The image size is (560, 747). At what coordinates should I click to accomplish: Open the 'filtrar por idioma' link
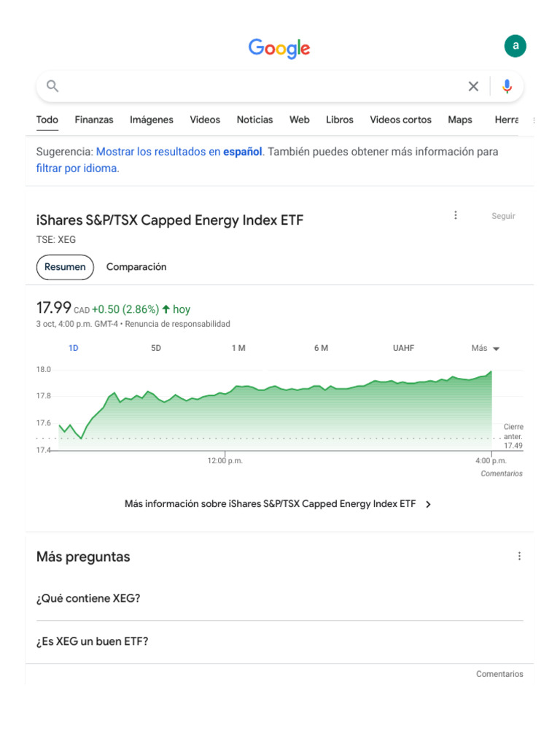tap(77, 169)
